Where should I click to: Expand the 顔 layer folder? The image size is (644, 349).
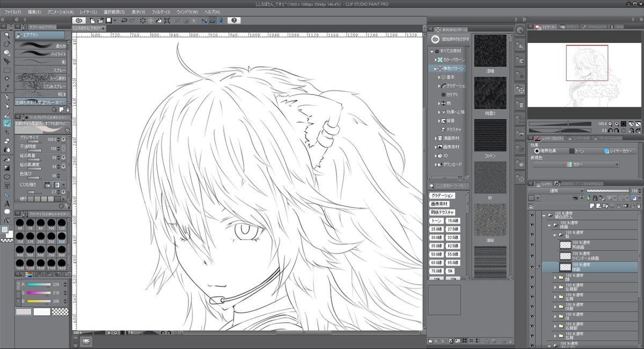555,278
